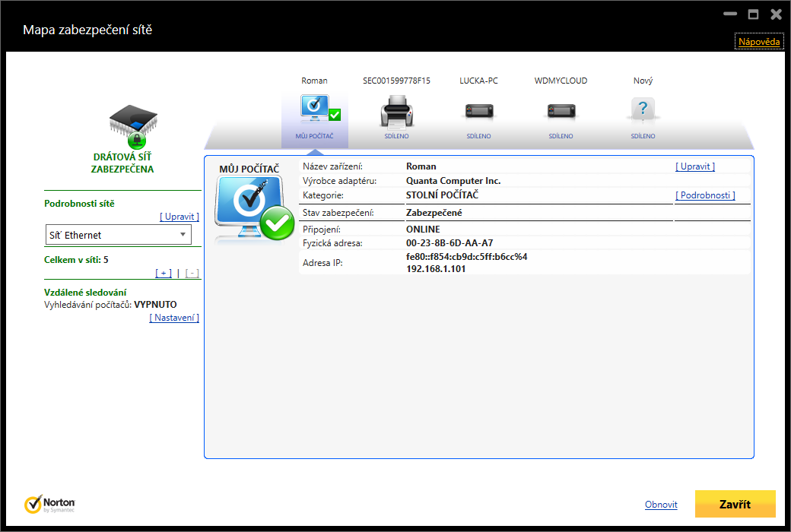
Task: Click the STOLNÍ POČÍTAČ category value
Action: click(443, 195)
